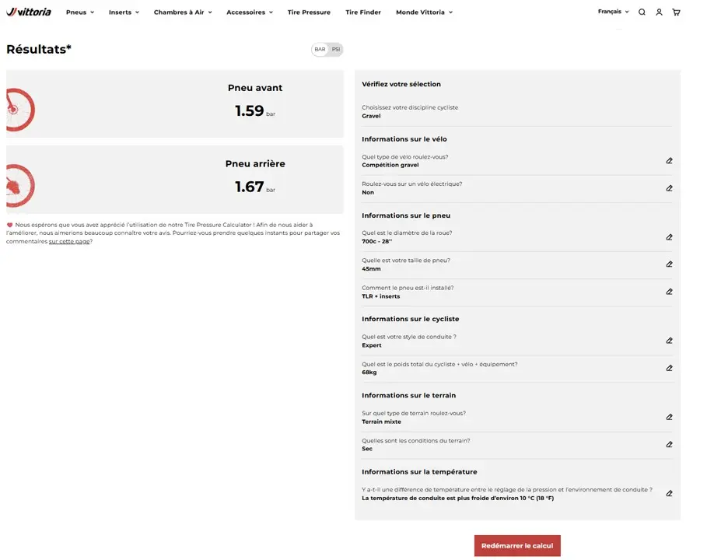Image resolution: width=728 pixels, height=560 pixels.
Task: Edit the total weight '68kg' answer
Action: coord(669,368)
